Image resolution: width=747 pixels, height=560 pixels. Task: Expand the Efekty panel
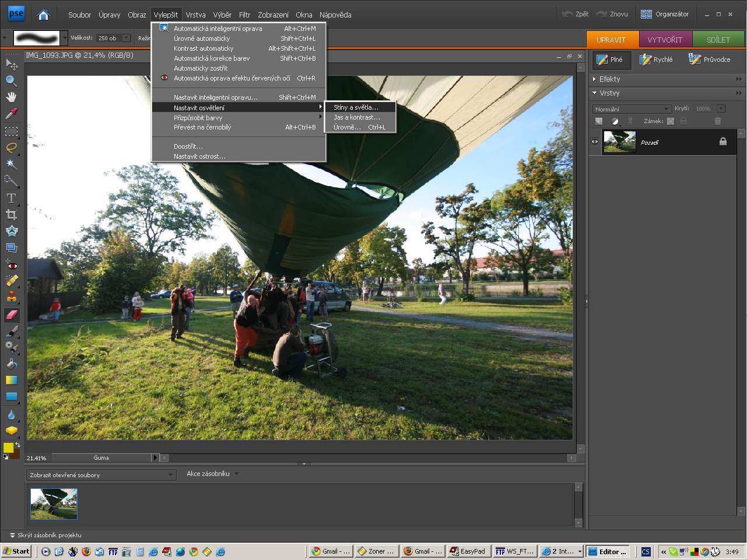(x=609, y=79)
